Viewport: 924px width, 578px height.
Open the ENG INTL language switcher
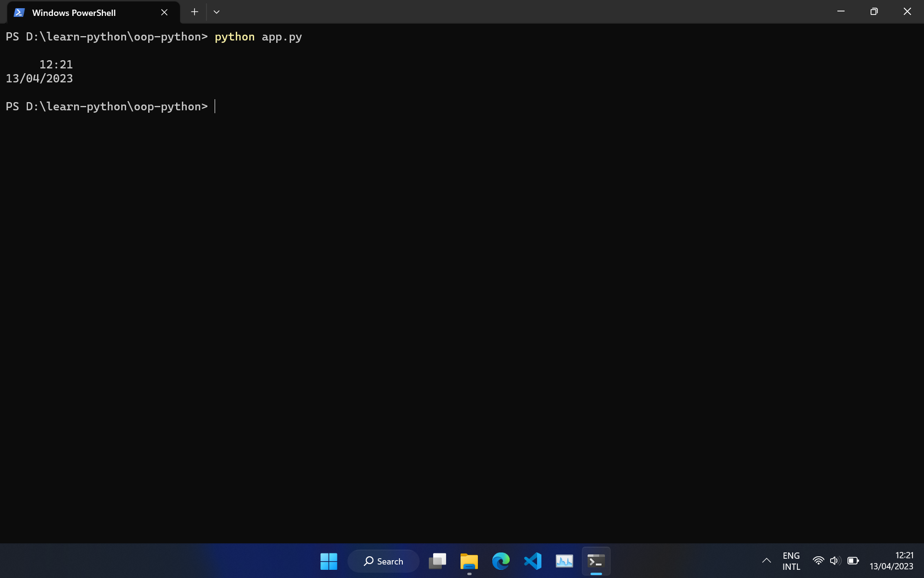pyautogui.click(x=791, y=561)
